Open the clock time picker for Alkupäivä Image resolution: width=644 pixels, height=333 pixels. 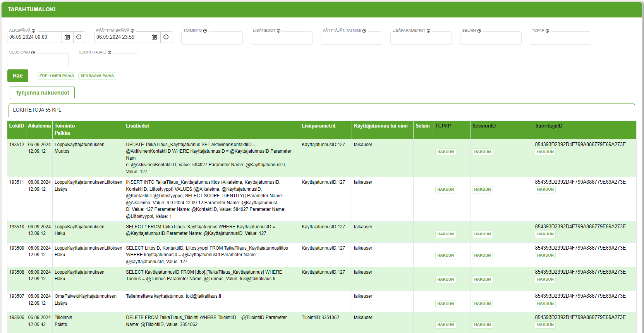[x=79, y=37]
